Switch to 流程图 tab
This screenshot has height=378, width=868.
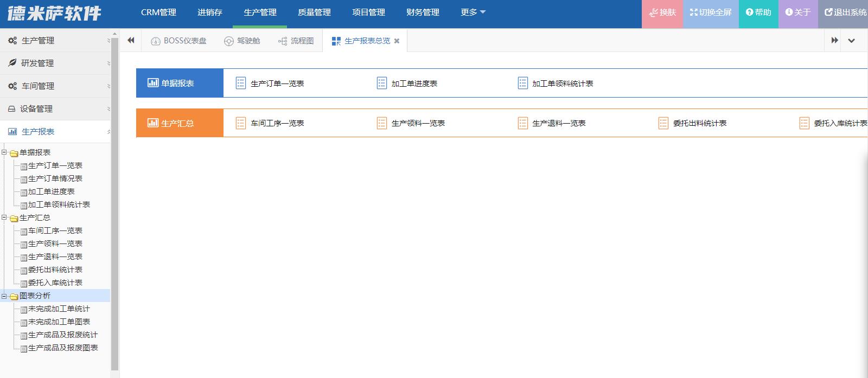coord(296,41)
